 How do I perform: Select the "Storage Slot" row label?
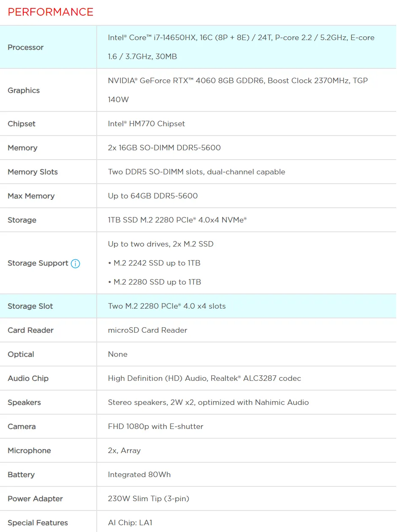coord(30,306)
